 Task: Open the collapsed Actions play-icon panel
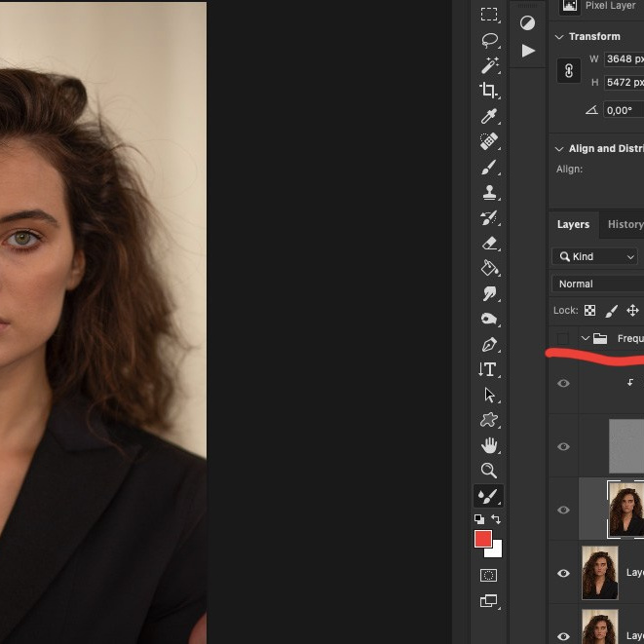[528, 51]
